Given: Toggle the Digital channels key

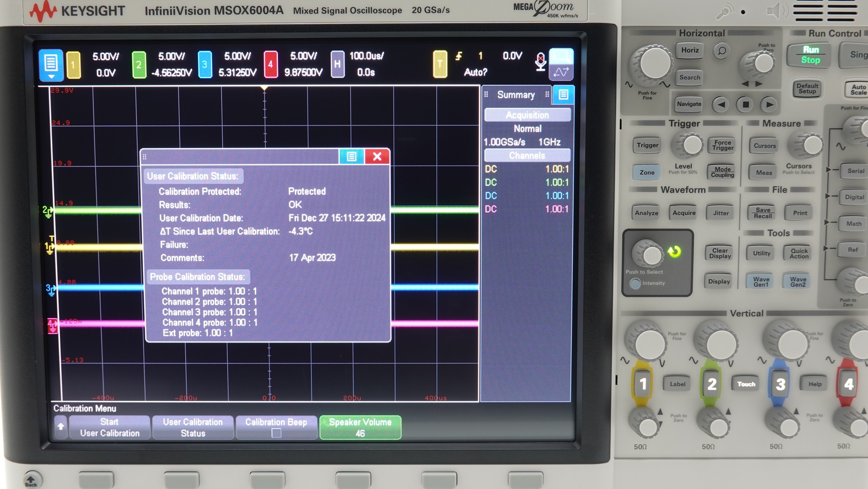Looking at the screenshot, I should point(854,197).
